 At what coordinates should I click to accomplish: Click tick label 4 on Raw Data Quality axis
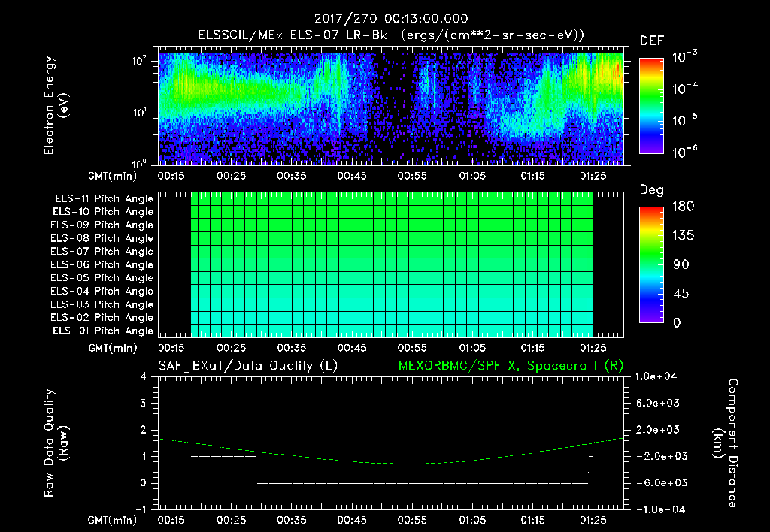(144, 376)
